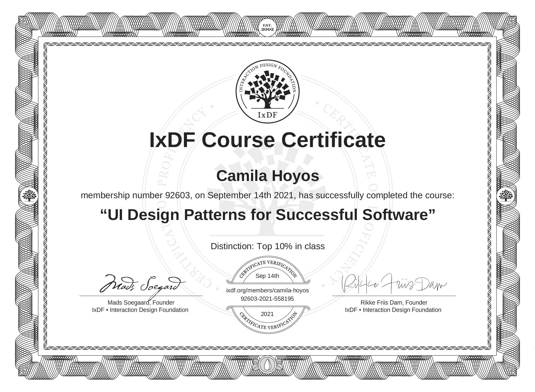Click the UI Design Patterns course title
Viewport: 535px width, 392px height.
point(267,215)
